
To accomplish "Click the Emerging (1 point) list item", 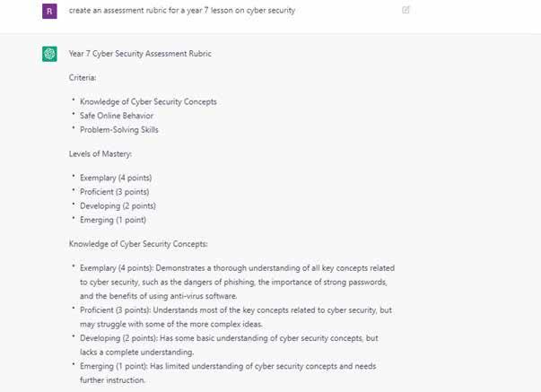I will pyautogui.click(x=113, y=219).
